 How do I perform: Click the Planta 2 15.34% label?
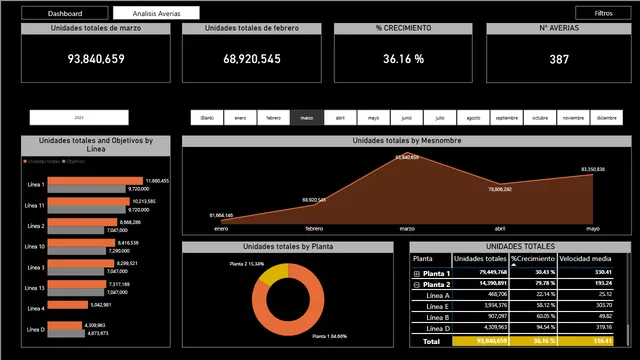click(247, 264)
